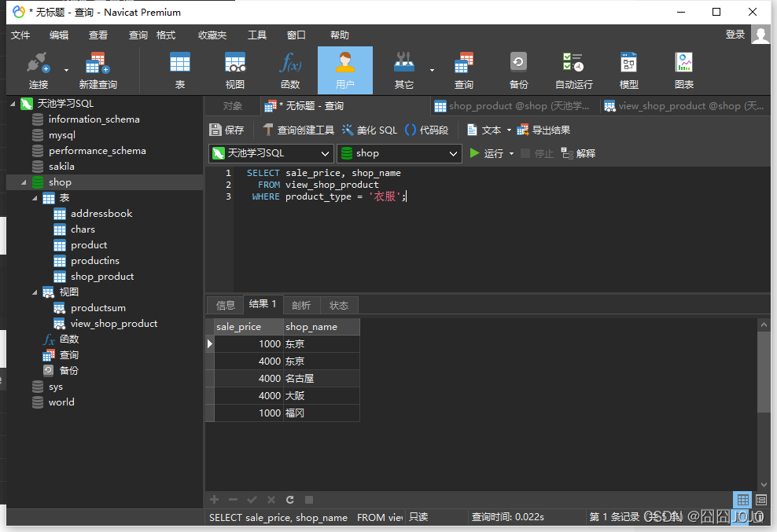
Task: Apply changes with the checkmark icon
Action: [252, 499]
